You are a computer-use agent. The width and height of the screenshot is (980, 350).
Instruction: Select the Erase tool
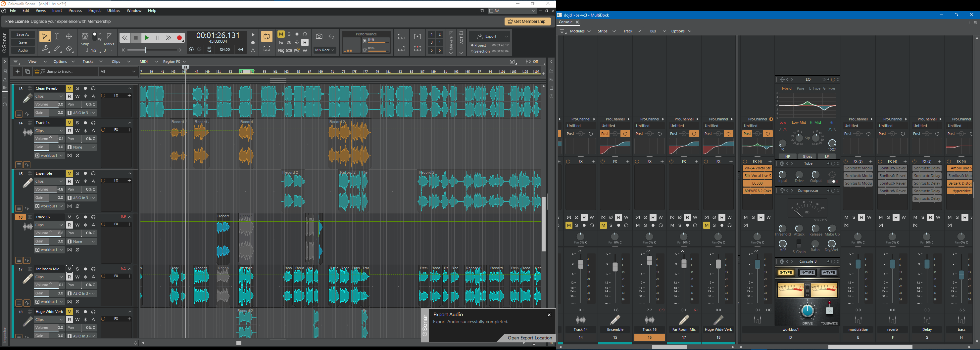69,49
